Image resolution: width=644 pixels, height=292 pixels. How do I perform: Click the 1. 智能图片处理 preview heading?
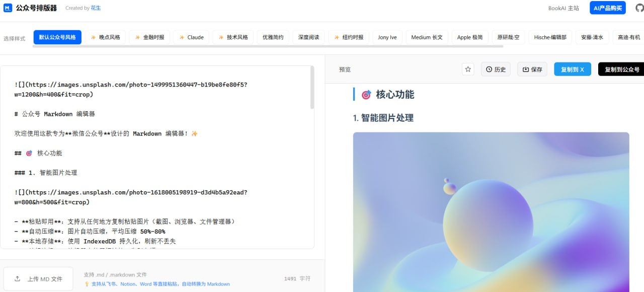click(x=383, y=118)
